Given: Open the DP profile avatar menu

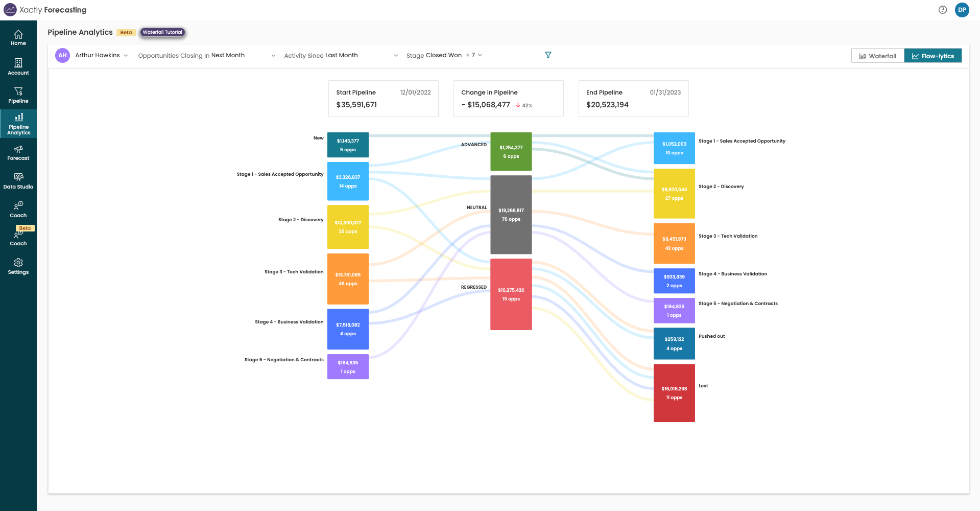Looking at the screenshot, I should (x=962, y=10).
